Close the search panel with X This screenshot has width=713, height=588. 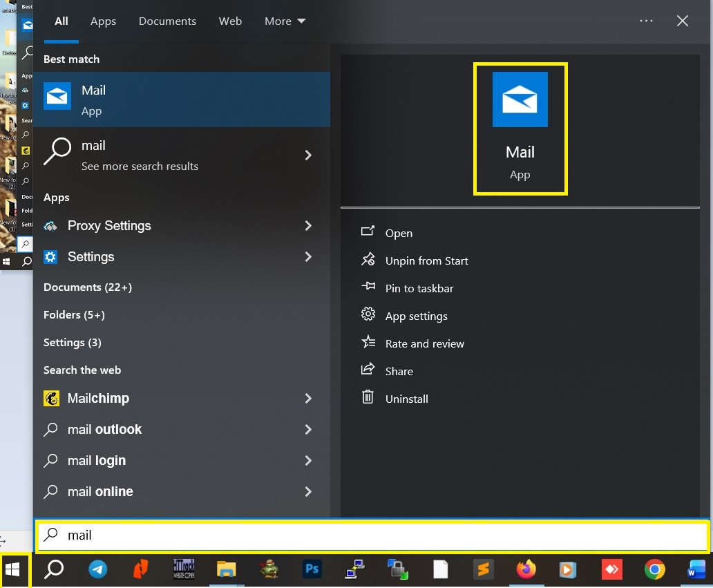(682, 21)
